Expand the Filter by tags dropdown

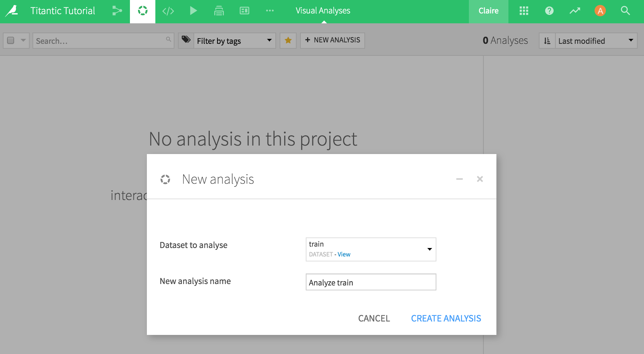[234, 41]
